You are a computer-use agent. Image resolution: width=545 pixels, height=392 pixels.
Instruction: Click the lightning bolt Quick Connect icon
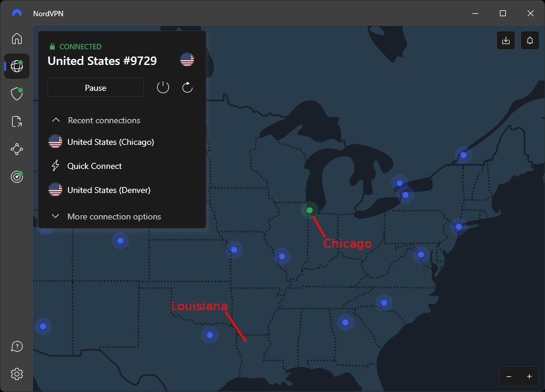[55, 166]
